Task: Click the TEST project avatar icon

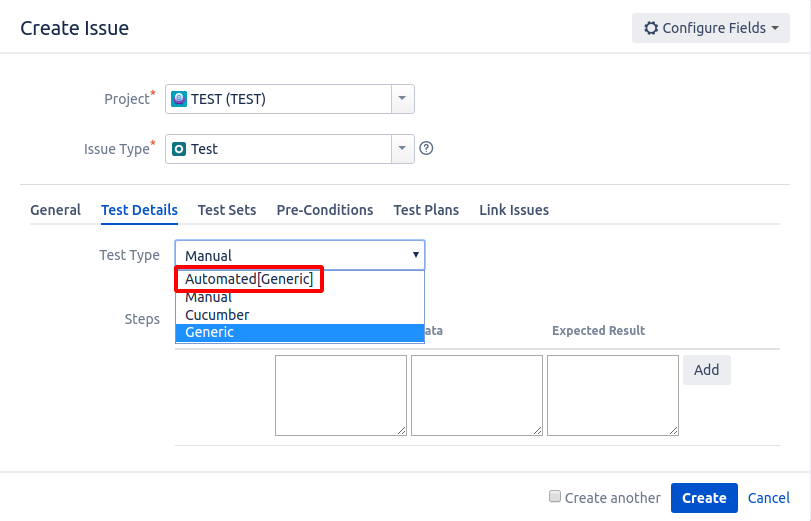Action: 179,99
